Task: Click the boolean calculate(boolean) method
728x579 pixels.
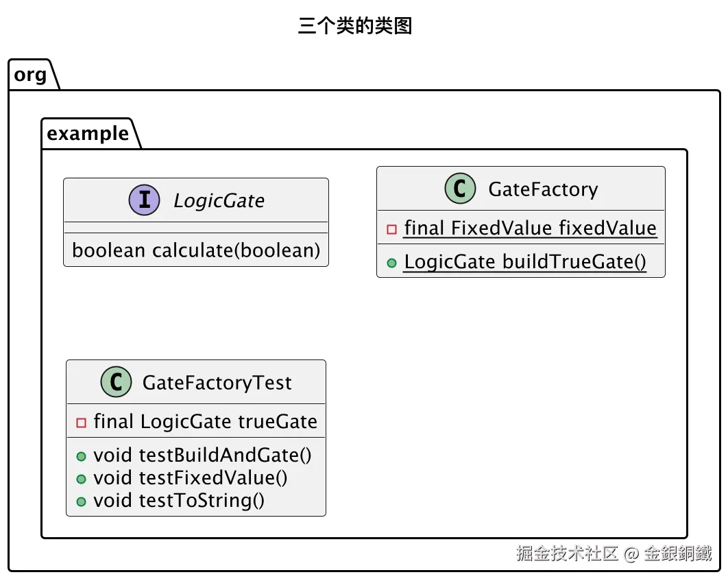Action: 196,250
